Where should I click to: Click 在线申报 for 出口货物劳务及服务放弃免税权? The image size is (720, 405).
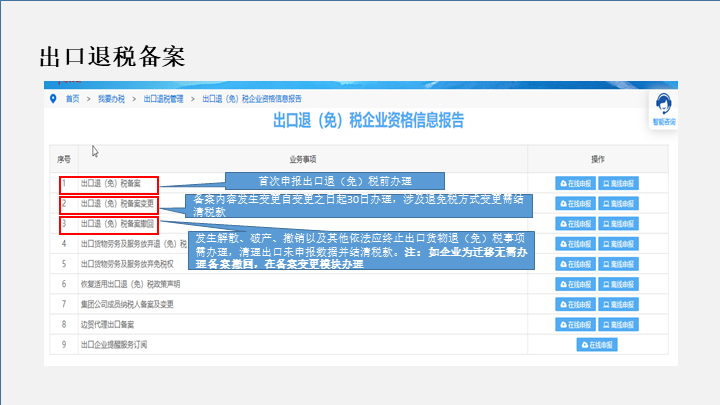(575, 264)
